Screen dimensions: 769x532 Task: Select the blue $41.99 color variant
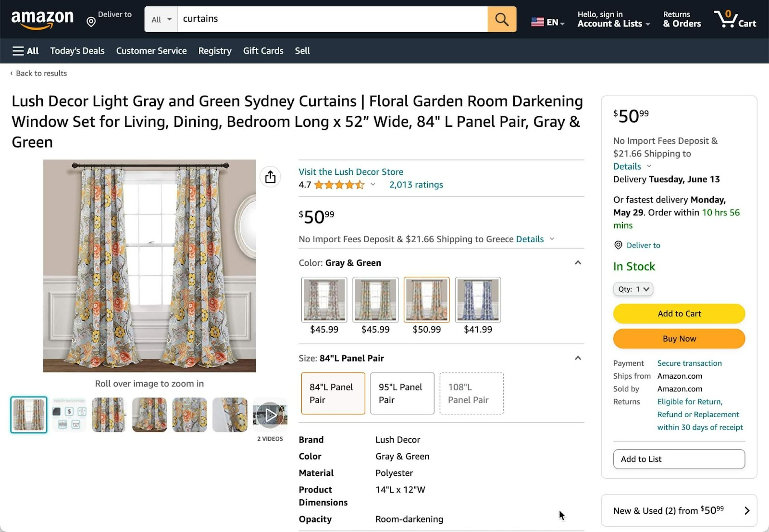pyautogui.click(x=477, y=299)
